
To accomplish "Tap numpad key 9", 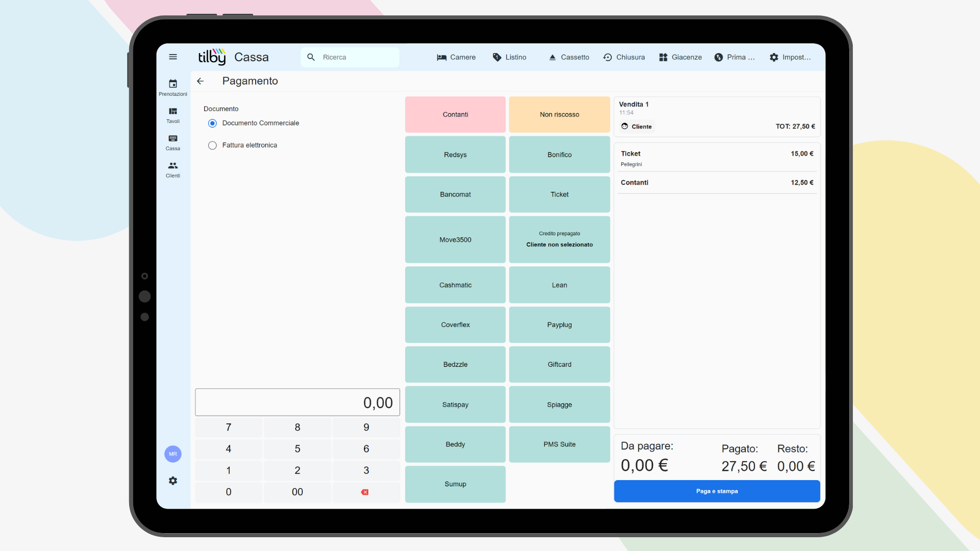I will [366, 428].
